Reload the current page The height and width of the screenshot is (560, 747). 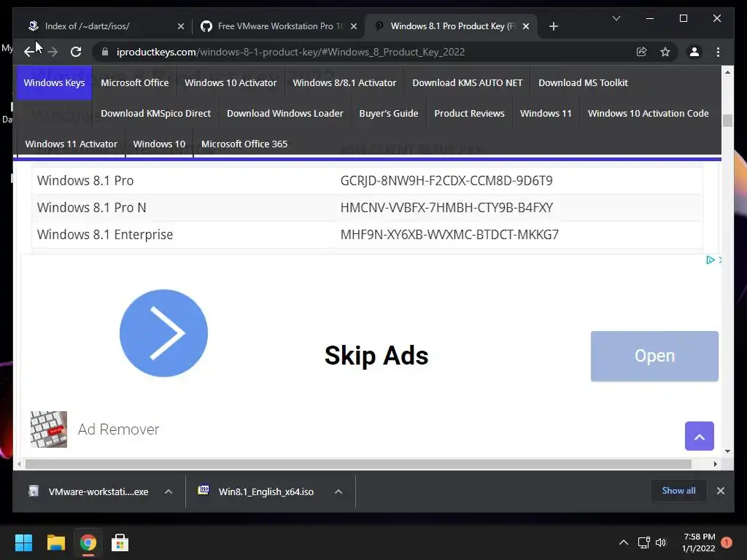[76, 52]
